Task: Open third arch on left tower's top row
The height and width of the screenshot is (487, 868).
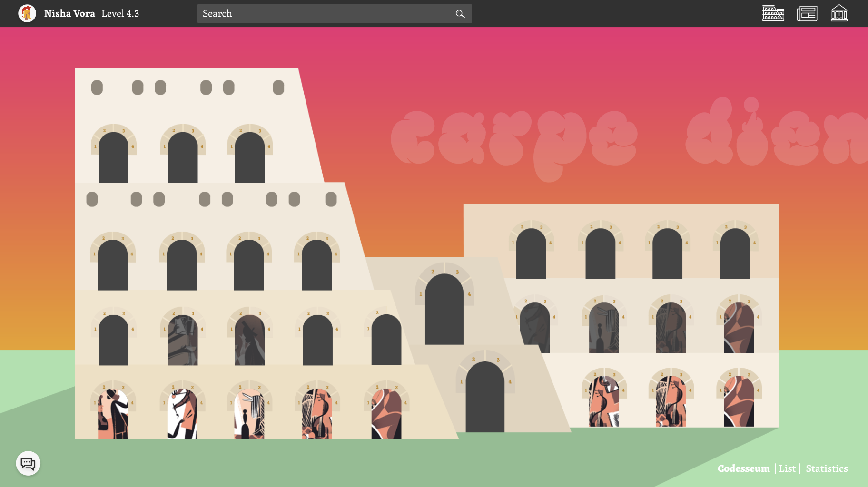Action: [249, 157]
